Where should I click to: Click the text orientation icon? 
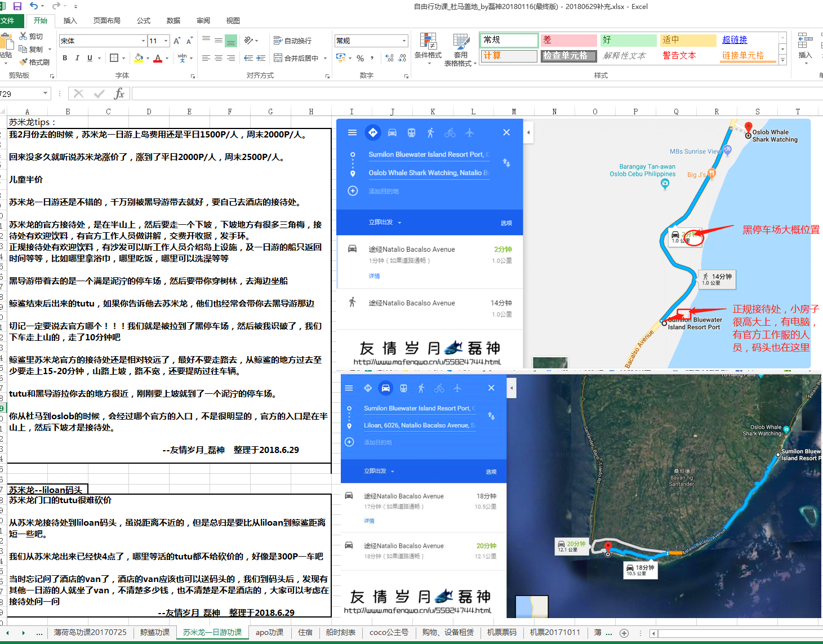[248, 41]
